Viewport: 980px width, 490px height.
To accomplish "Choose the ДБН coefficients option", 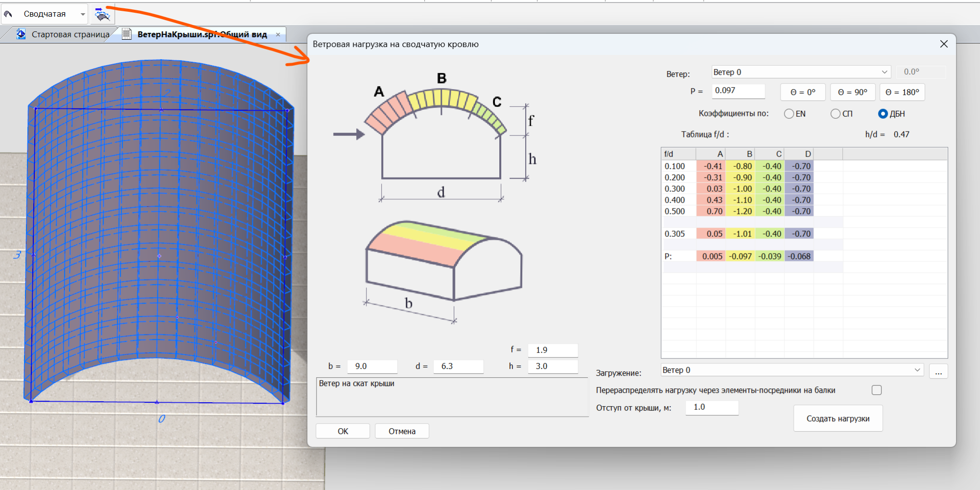I will pyautogui.click(x=883, y=114).
